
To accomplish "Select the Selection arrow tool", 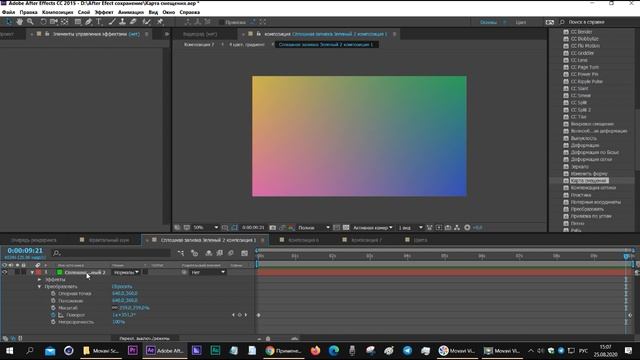I will coord(9,22).
